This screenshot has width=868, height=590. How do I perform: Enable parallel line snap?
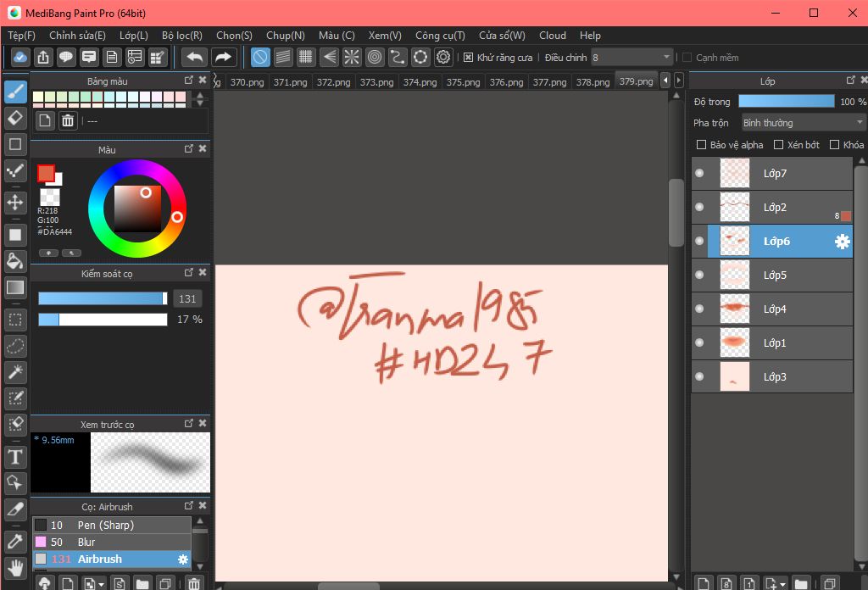(x=283, y=57)
